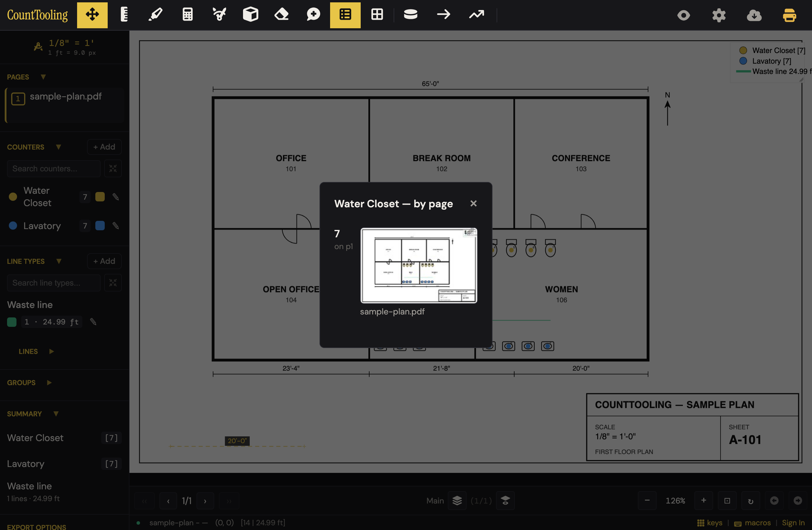812x530 pixels.
Task: Click the 126% zoom level
Action: [x=675, y=501]
